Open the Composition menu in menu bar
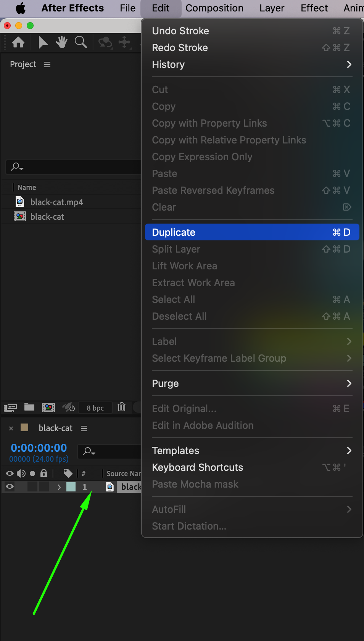Image resolution: width=364 pixels, height=641 pixels. coord(214,8)
